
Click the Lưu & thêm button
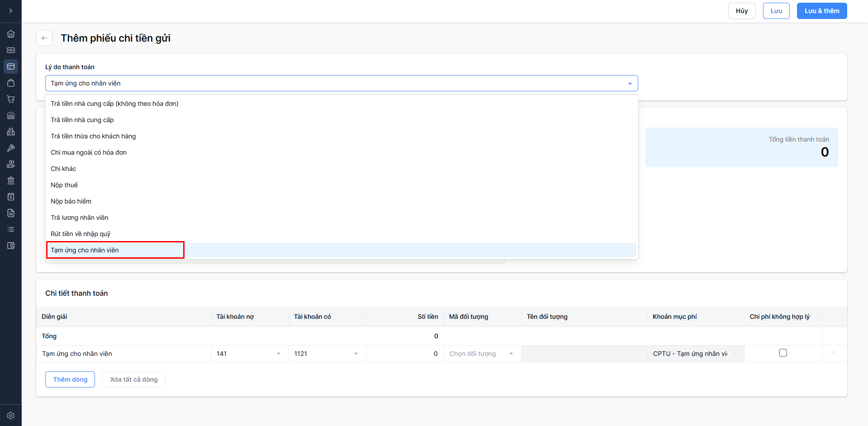[x=821, y=11]
